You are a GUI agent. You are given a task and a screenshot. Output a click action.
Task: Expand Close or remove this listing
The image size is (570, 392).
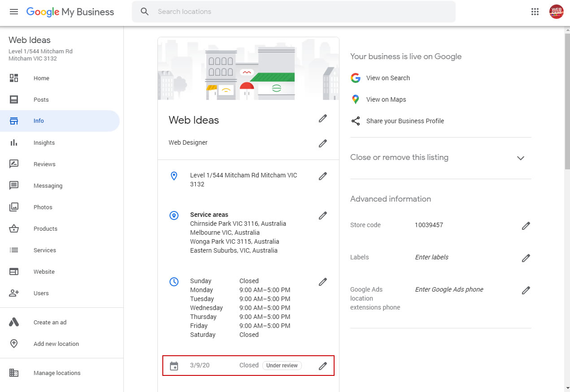click(x=521, y=158)
